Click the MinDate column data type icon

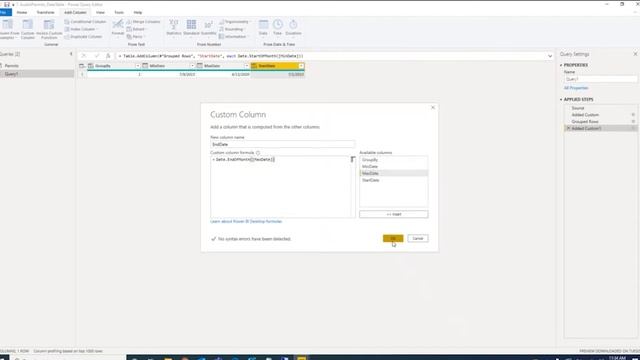pyautogui.click(x=145, y=66)
